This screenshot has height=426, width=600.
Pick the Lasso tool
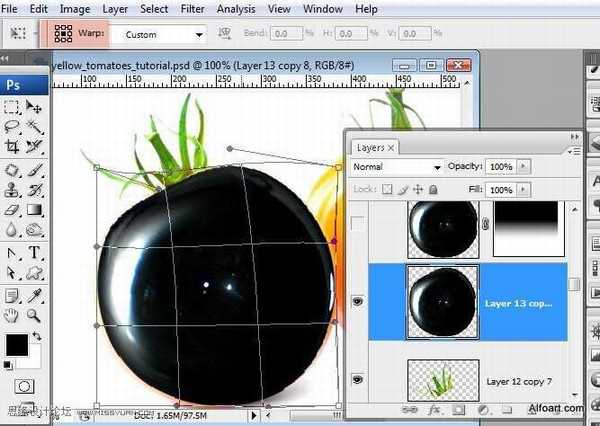[x=12, y=127]
